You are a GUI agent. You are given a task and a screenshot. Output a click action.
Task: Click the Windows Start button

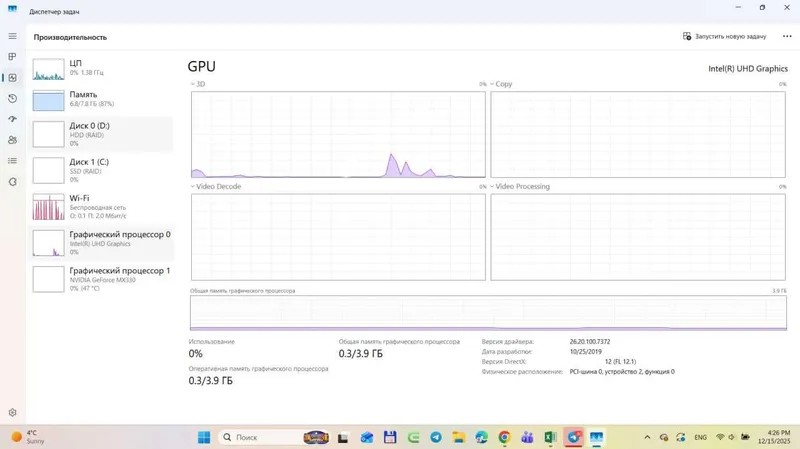click(204, 437)
